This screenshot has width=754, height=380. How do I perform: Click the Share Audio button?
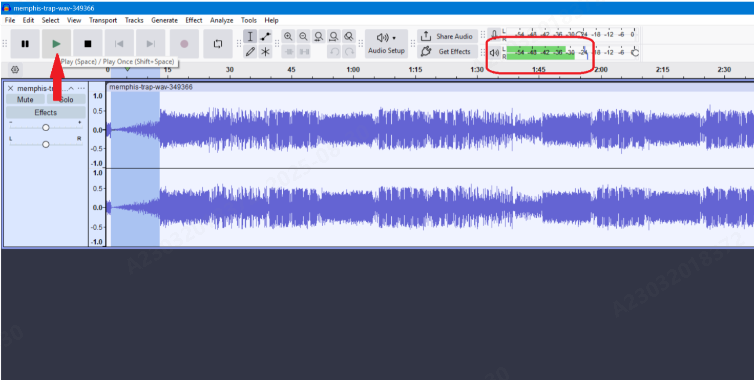pyautogui.click(x=447, y=37)
